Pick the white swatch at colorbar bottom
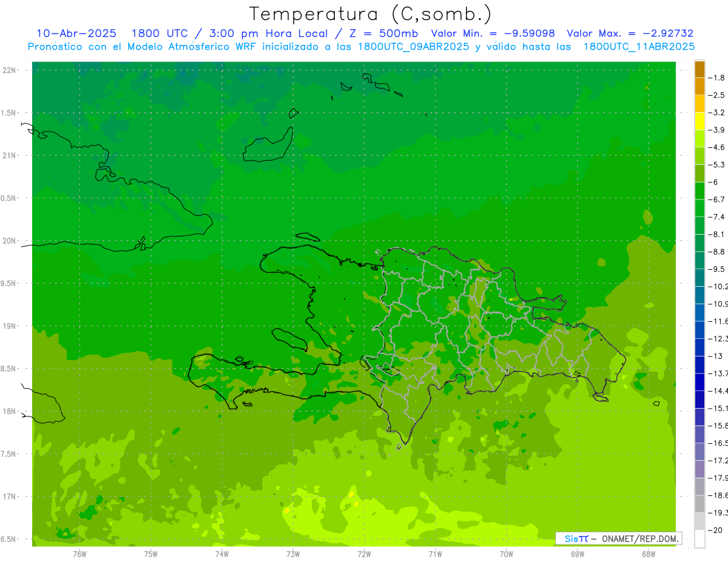The height and width of the screenshot is (562, 728). point(699,539)
